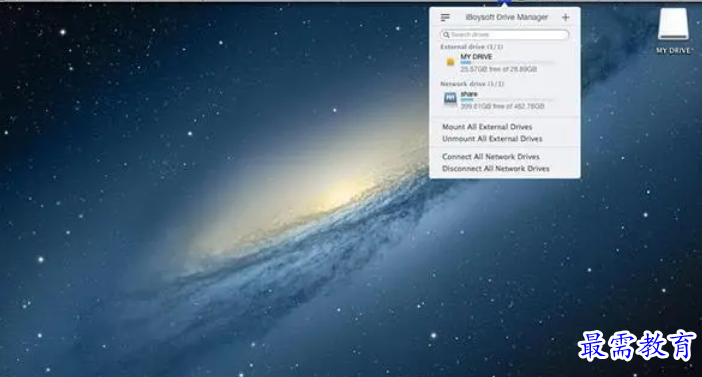Click the share drive name in list
The image size is (702, 377).
pos(469,94)
